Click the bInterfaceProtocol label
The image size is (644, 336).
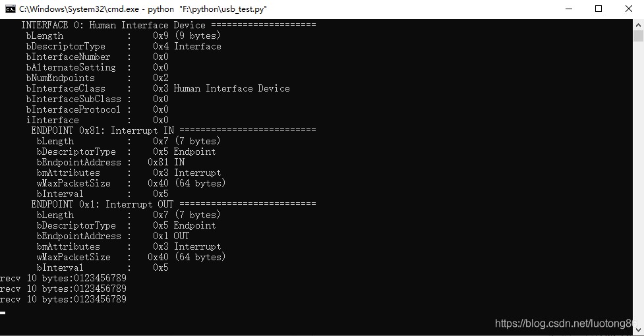tap(73, 109)
